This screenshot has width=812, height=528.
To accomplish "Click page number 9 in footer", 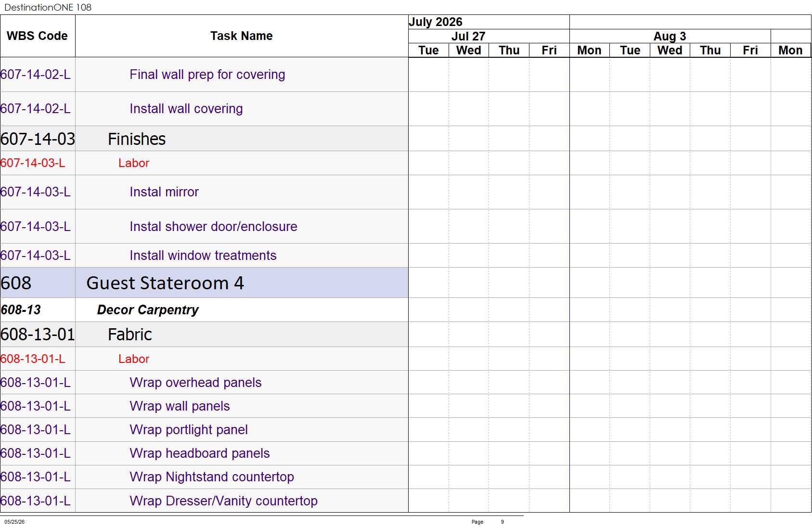I will [x=503, y=522].
